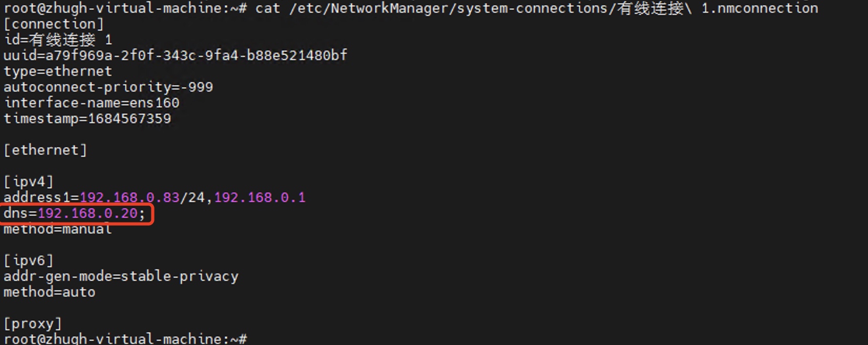Click the method=manual line
This screenshot has height=345, width=868.
point(58,229)
